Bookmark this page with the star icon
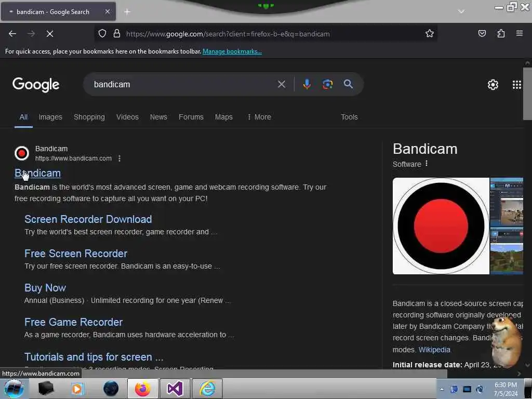Viewport: 532px width, 399px height. point(430,34)
